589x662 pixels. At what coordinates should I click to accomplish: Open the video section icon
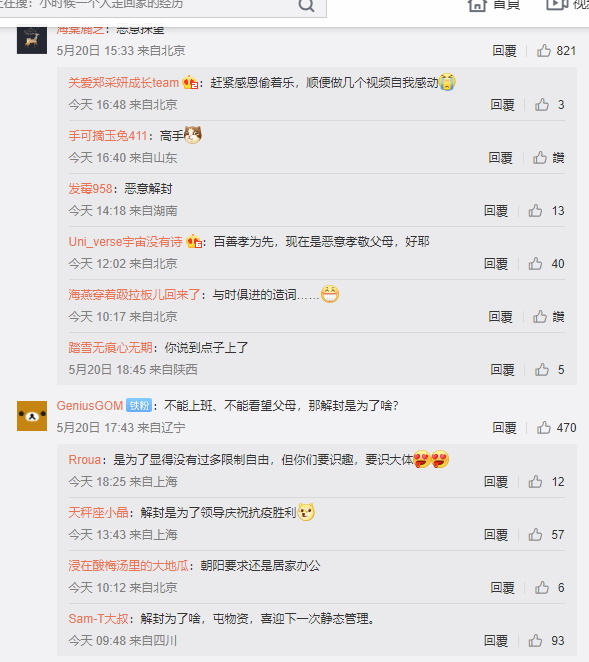(557, 4)
